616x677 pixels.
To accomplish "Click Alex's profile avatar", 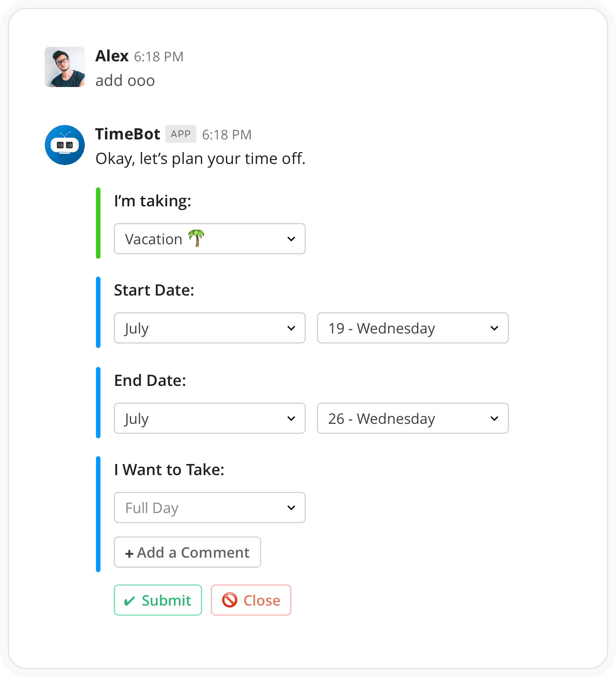I will coord(64,67).
